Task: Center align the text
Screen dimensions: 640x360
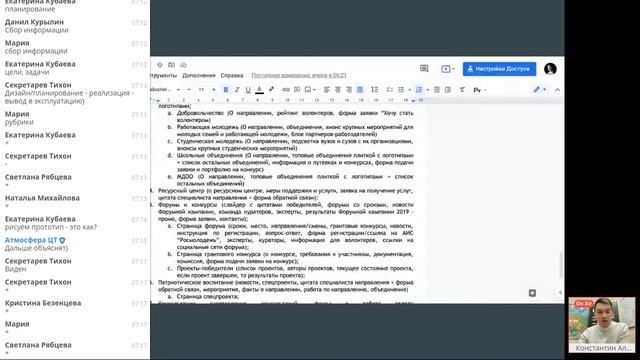Action: coord(338,90)
